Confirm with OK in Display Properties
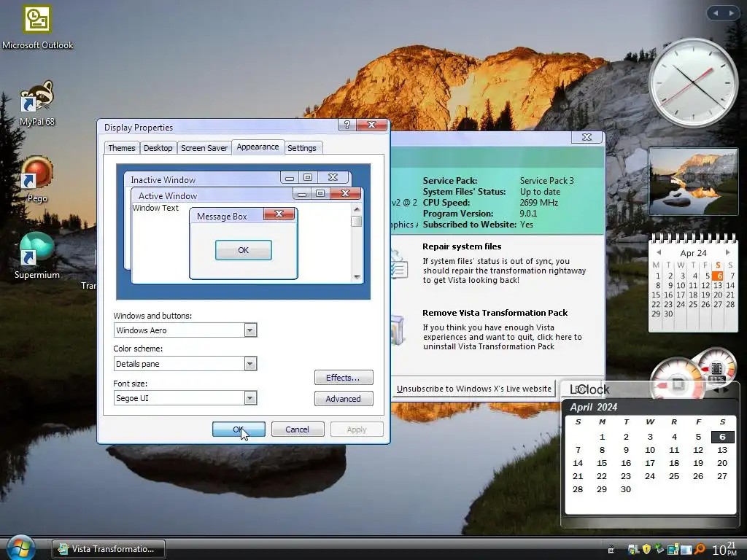 239,429
